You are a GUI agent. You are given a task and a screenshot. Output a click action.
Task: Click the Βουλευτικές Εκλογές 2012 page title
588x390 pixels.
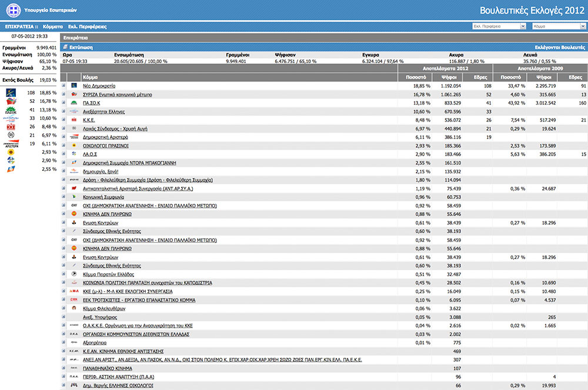(532, 11)
